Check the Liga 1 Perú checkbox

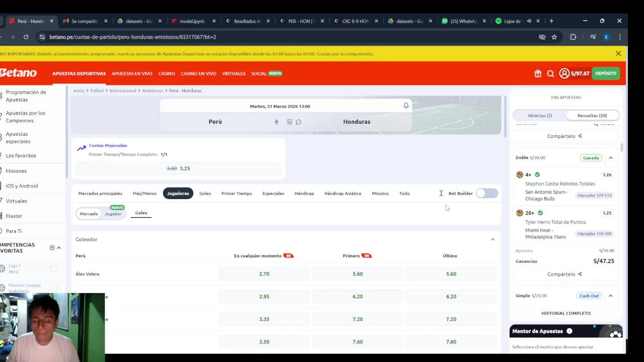(53, 268)
